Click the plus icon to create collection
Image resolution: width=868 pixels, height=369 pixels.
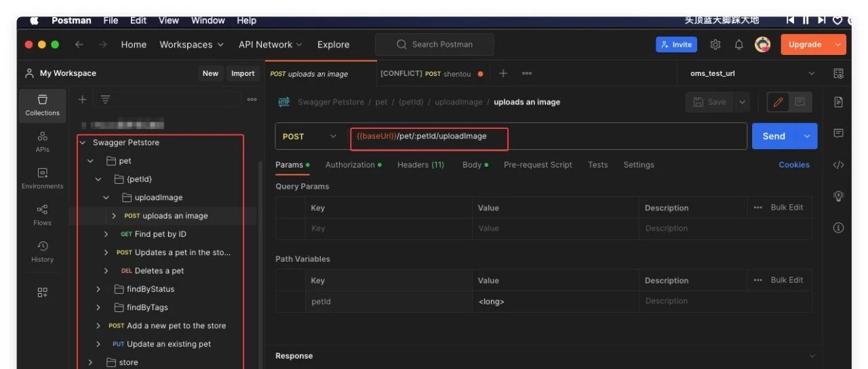tap(82, 100)
